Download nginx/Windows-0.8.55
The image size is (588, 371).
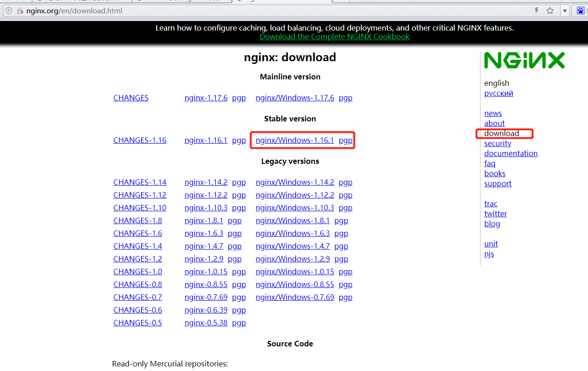295,284
